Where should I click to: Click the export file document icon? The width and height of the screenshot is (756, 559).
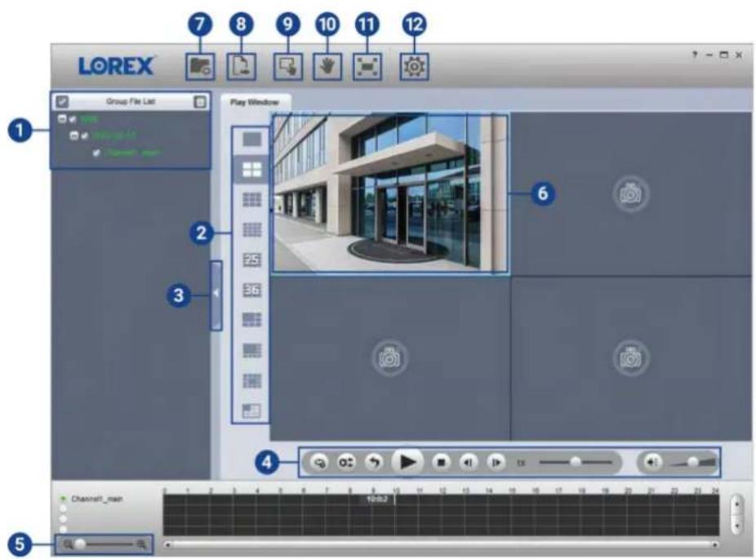(x=241, y=66)
